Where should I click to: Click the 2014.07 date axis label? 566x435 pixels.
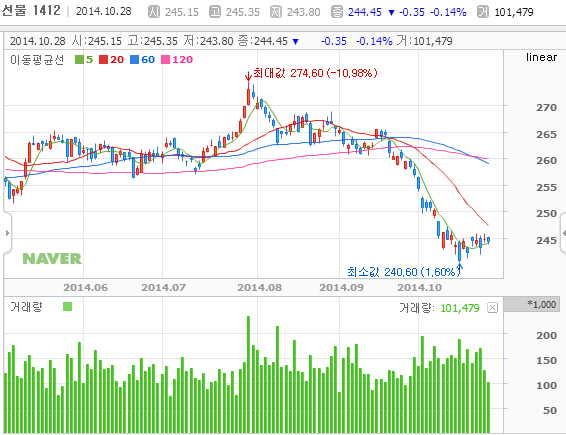[163, 288]
